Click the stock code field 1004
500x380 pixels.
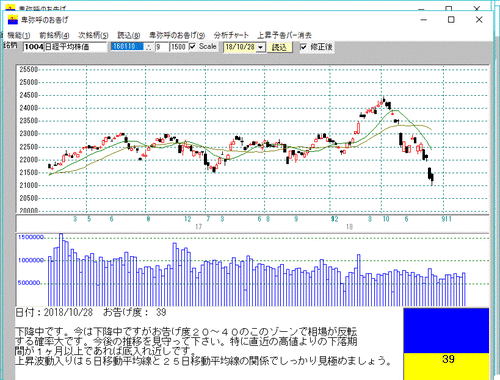point(34,47)
